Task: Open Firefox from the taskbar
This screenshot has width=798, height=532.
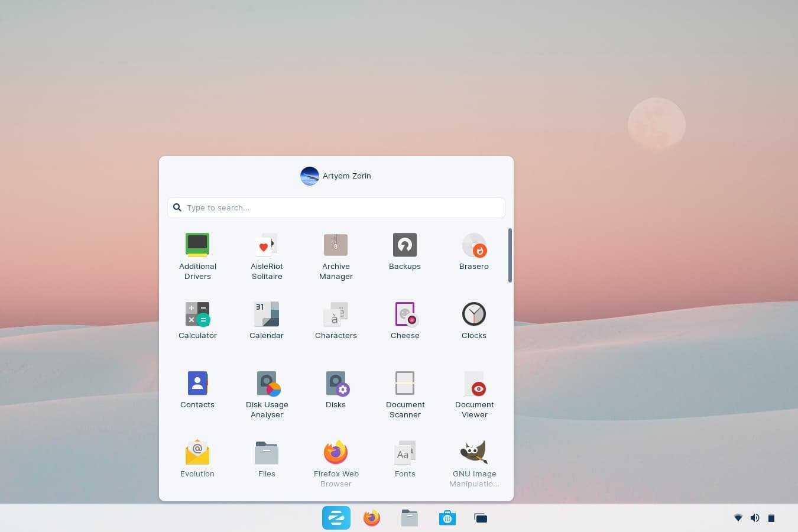Action: point(372,518)
